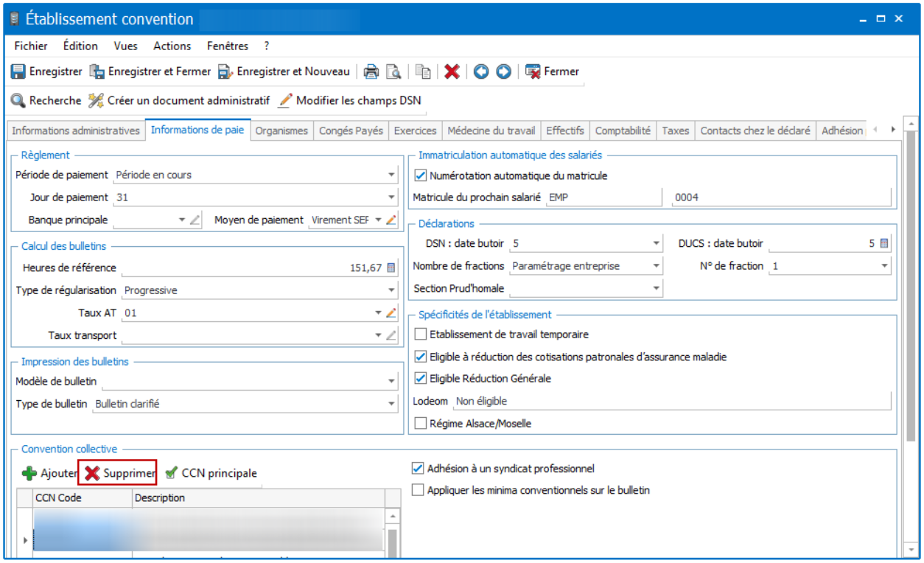Screen dimensions: 924x563
Task: Click Créer un document administratif
Action: tap(179, 99)
